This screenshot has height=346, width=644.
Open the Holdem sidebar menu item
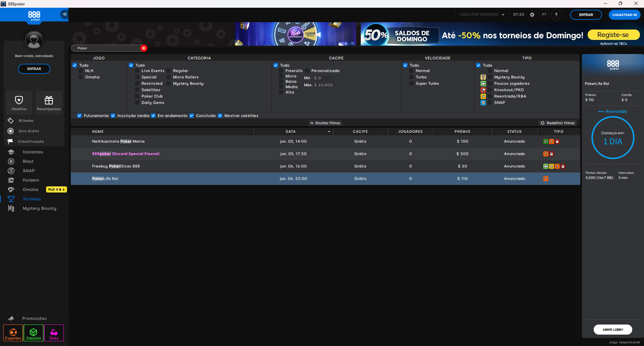[31, 180]
